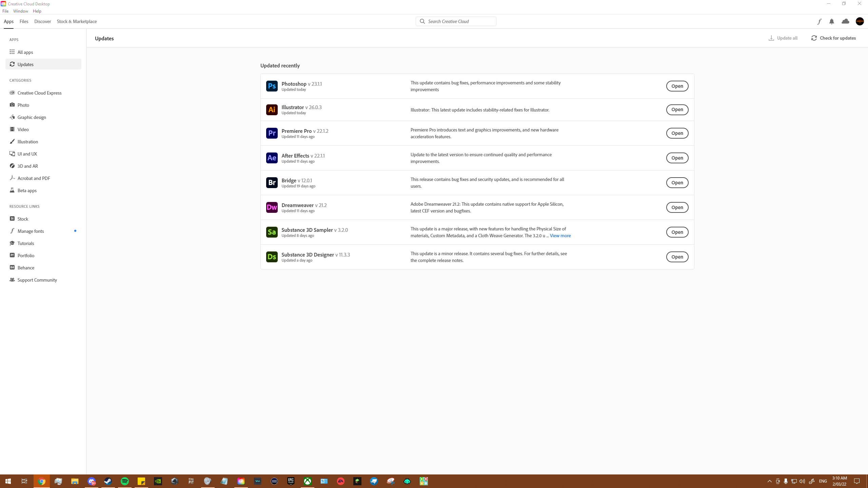
Task: Click Open for Bridge
Action: click(677, 183)
